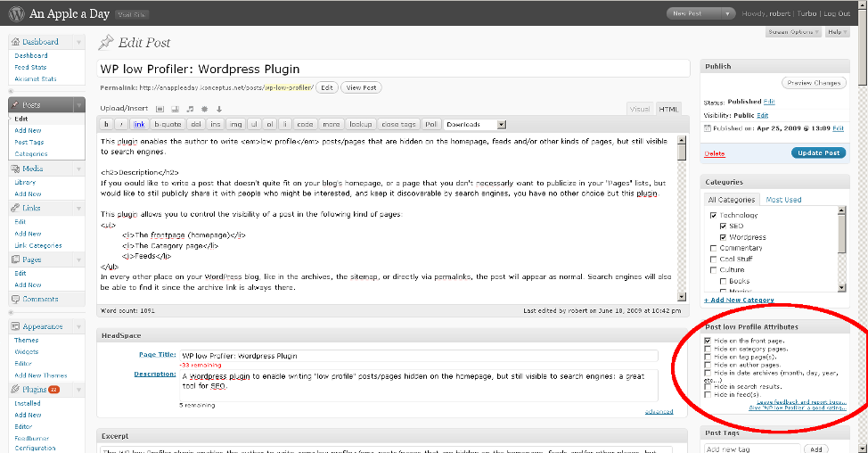Image resolution: width=868 pixels, height=453 pixels.
Task: Check the Commentary category box
Action: (x=713, y=248)
